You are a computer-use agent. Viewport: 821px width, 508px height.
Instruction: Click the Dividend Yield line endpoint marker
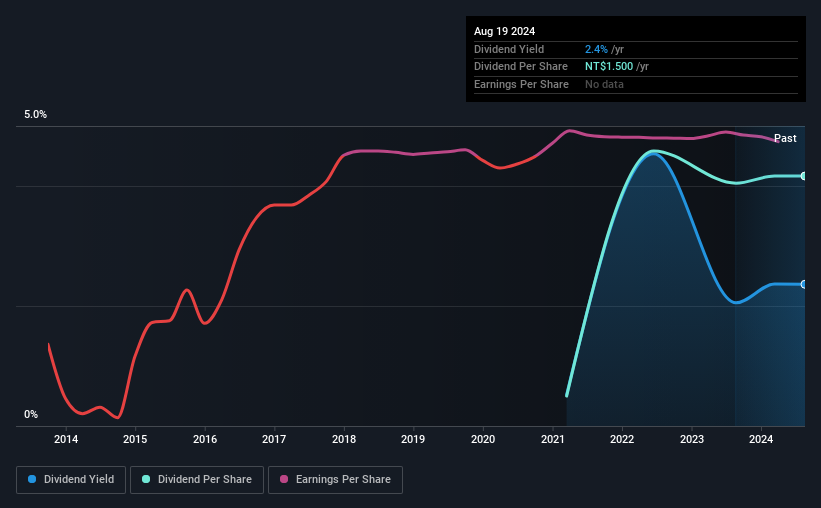(x=804, y=284)
